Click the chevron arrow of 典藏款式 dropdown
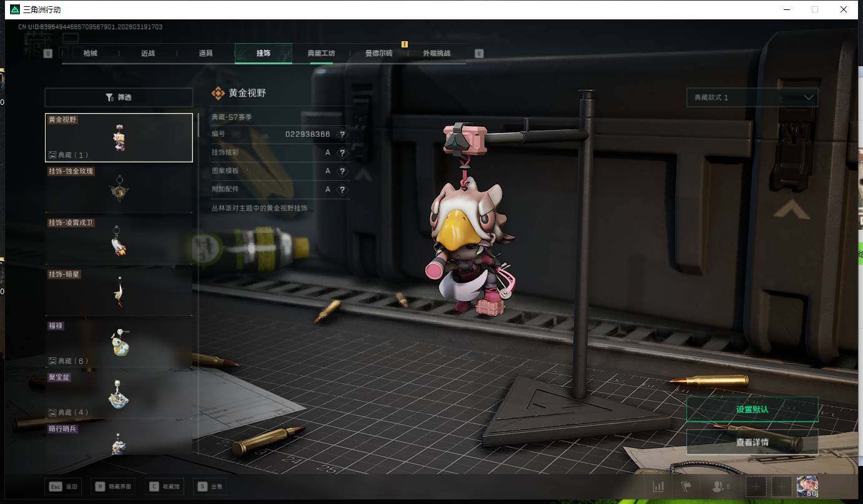Image resolution: width=863 pixels, height=504 pixels. pos(809,97)
